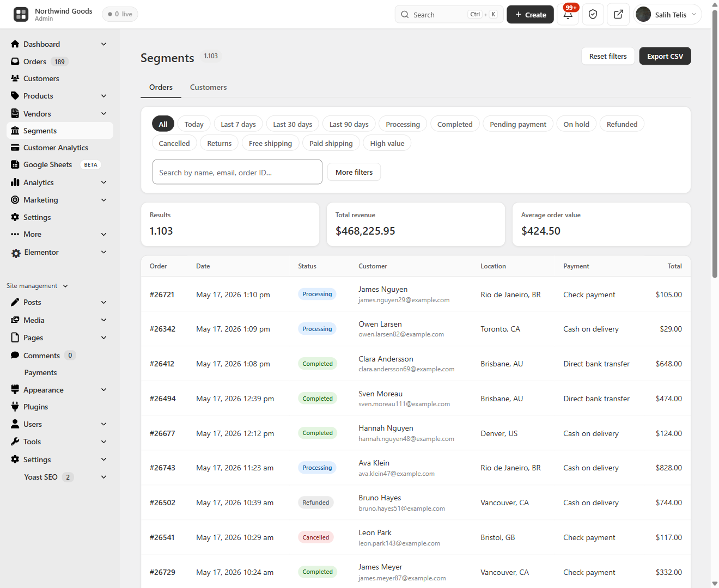Toggle the Refunded filter chip

(622, 124)
